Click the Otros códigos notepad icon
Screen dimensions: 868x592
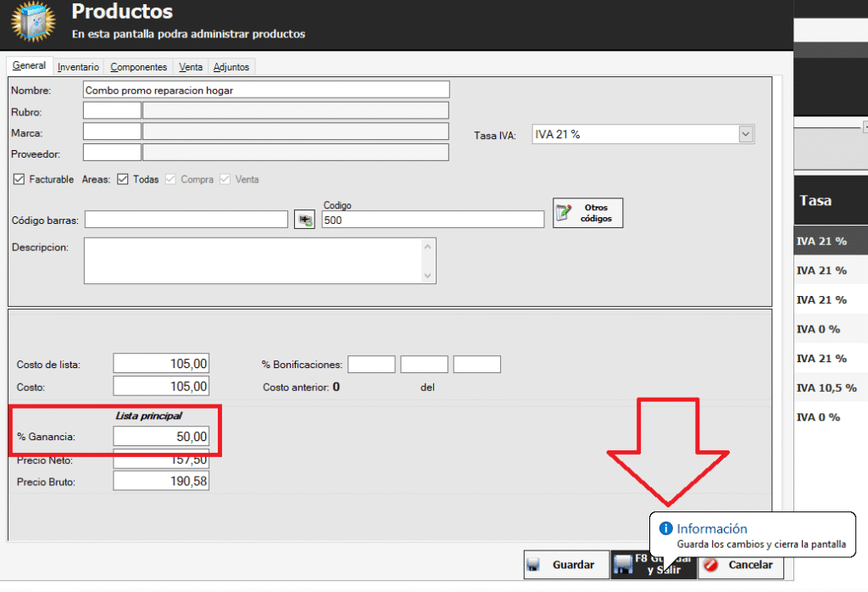[564, 214]
